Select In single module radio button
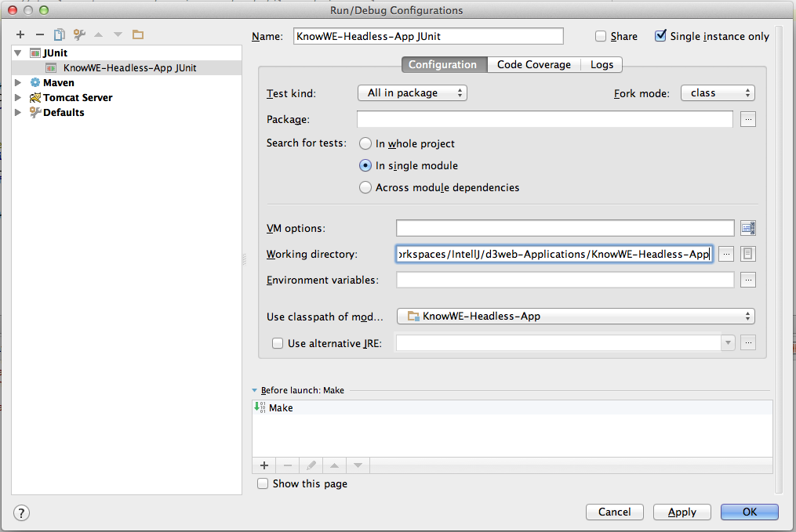 pos(365,165)
